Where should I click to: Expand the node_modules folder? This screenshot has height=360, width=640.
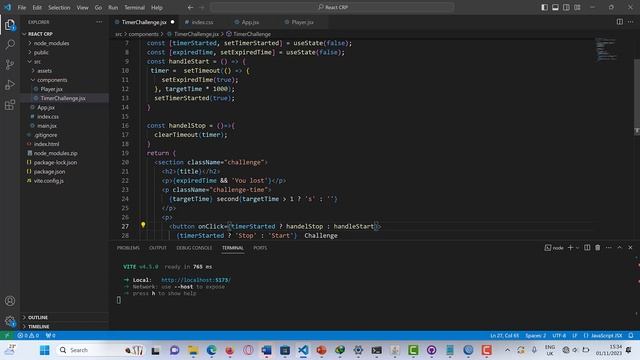pyautogui.click(x=51, y=43)
